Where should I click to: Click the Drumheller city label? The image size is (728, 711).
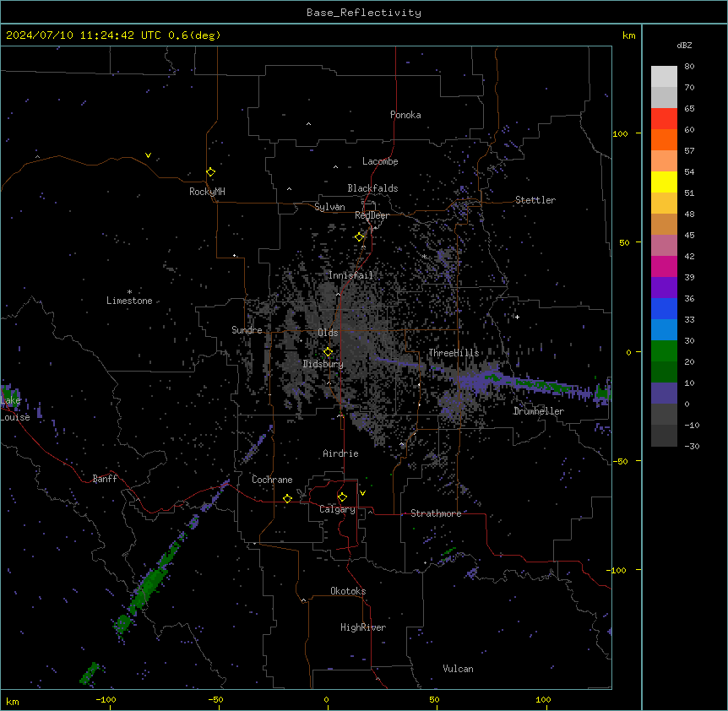point(539,411)
